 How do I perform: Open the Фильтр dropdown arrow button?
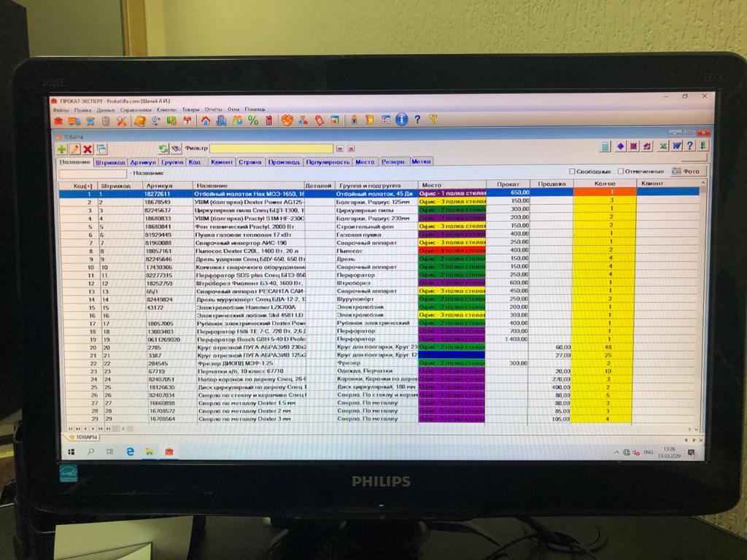(x=339, y=148)
